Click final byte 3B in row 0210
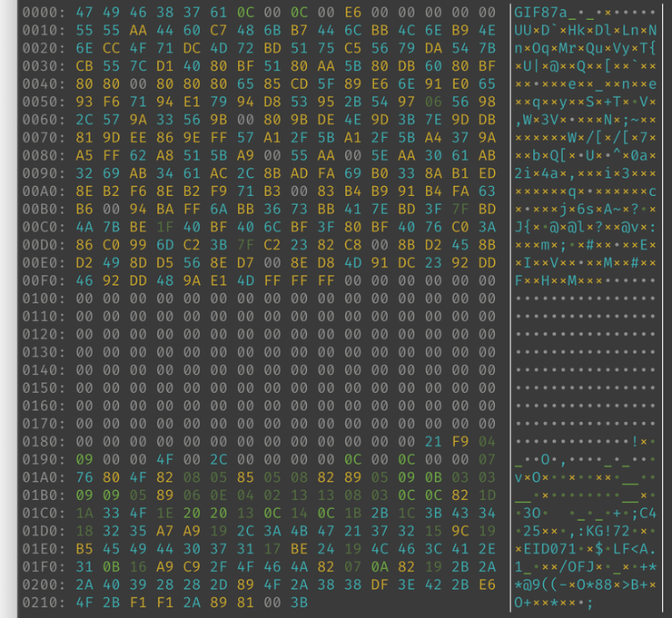672x618 pixels. point(299,603)
